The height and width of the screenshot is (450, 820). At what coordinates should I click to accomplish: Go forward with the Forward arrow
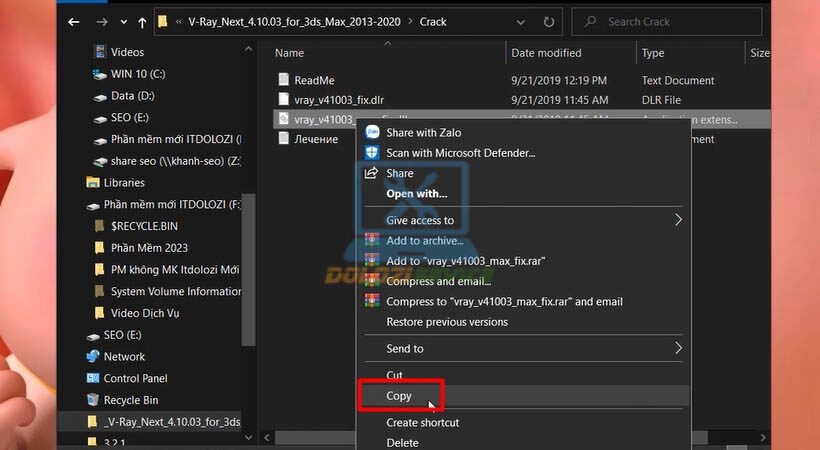[102, 22]
